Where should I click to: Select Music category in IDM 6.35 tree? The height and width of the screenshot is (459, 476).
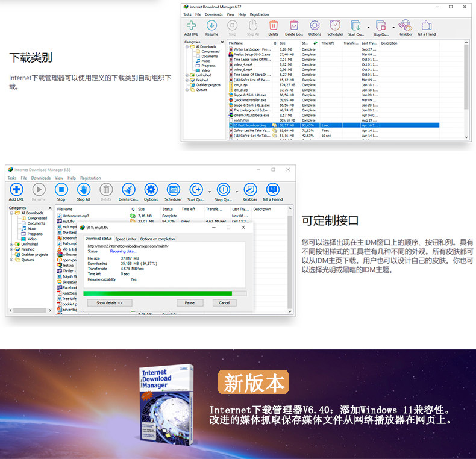click(32, 228)
